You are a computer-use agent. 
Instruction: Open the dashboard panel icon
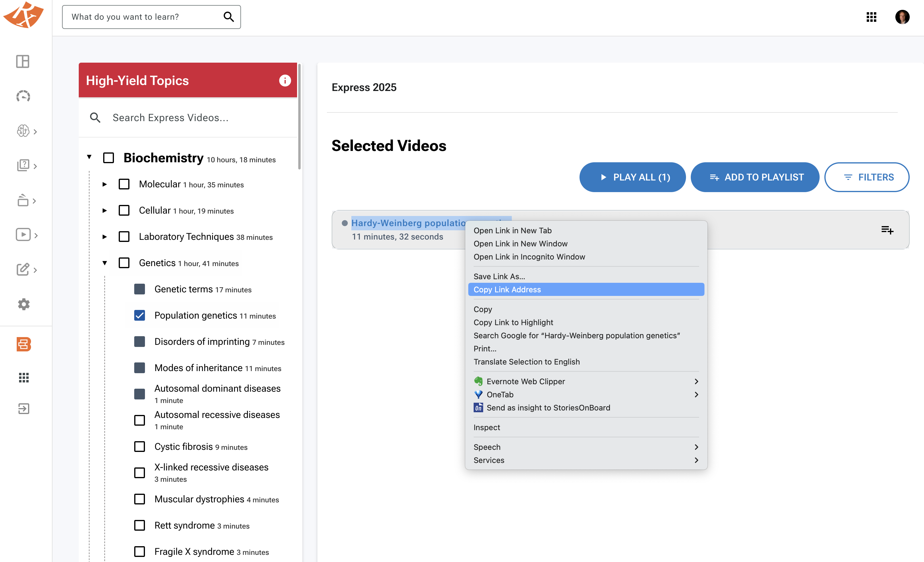coord(23,61)
